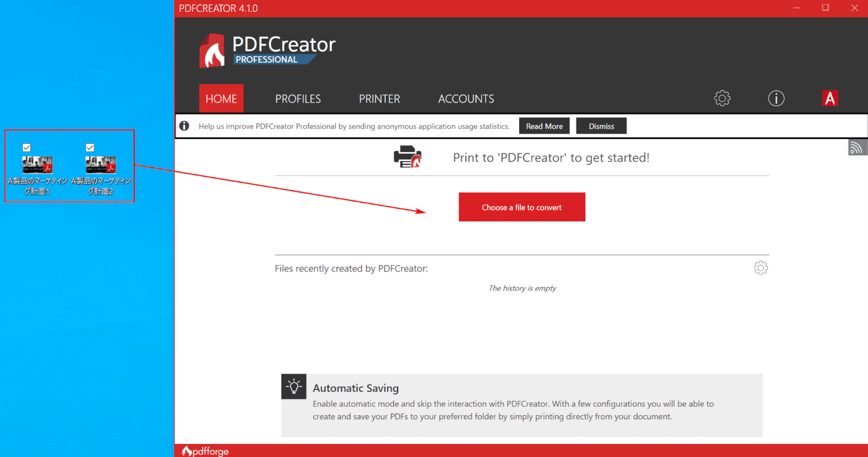Click the red Architect logo icon
This screenshot has height=457, width=868.
pos(830,98)
